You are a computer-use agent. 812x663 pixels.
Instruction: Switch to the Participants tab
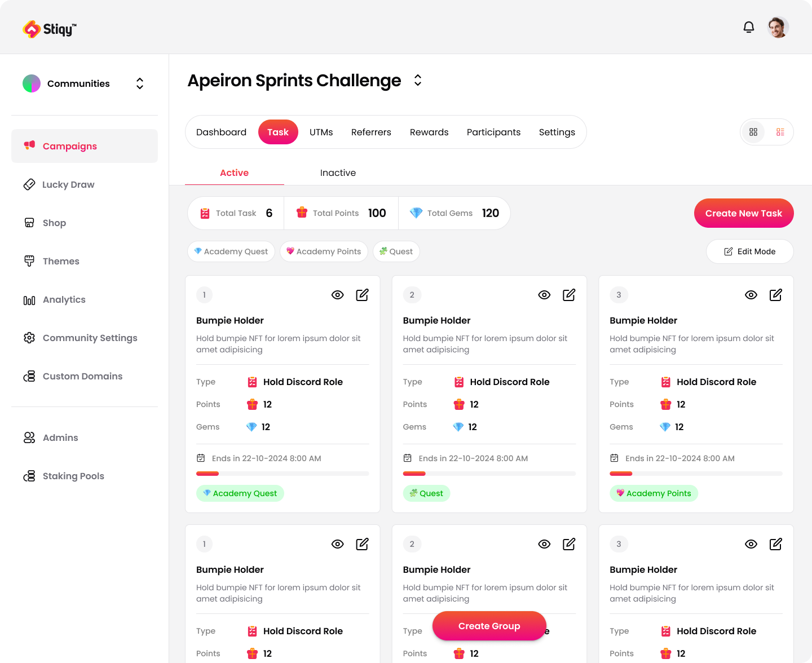493,132
